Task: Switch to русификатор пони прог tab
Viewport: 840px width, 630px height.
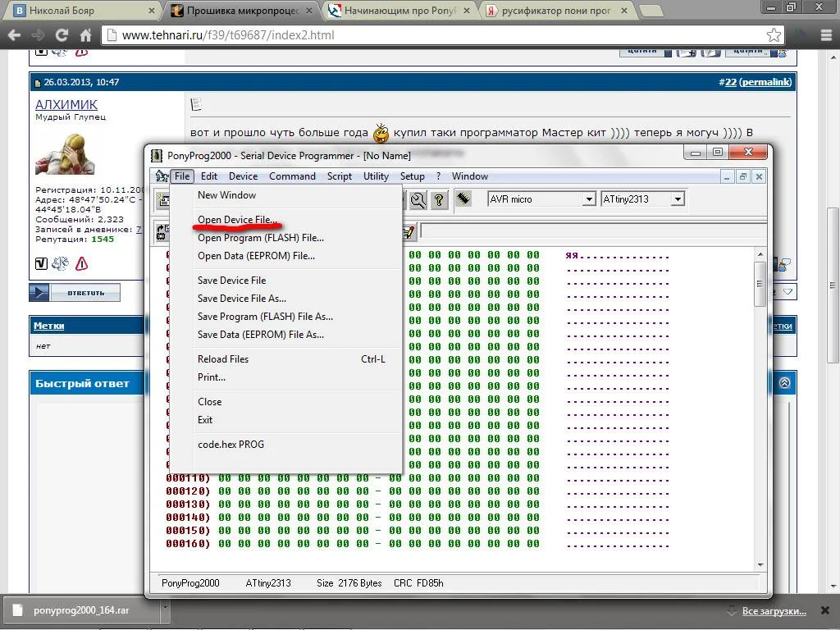Action: tap(557, 10)
